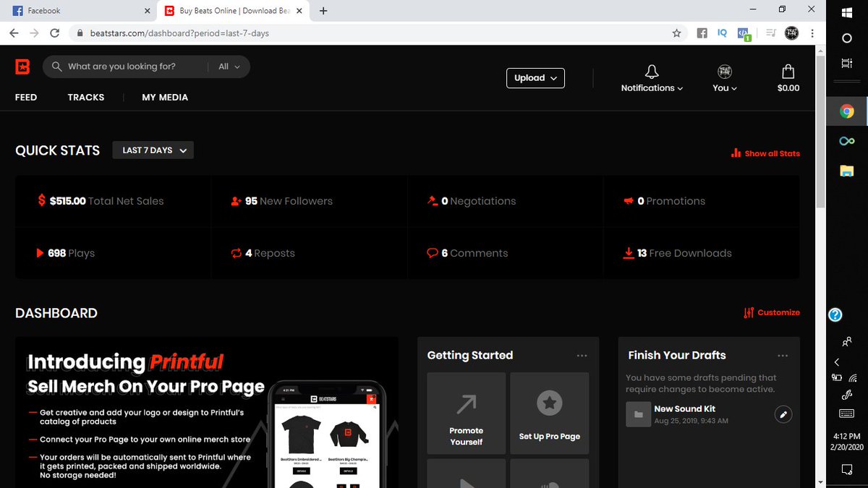Screen dimensions: 868x488
Task: Click the BeatStars logo icon
Action: 23,67
